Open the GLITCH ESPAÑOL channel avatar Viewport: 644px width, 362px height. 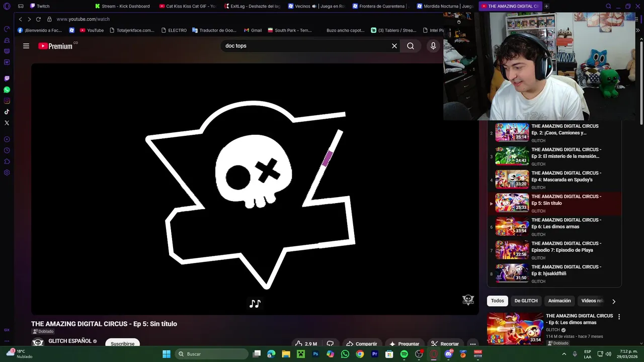pyautogui.click(x=38, y=343)
